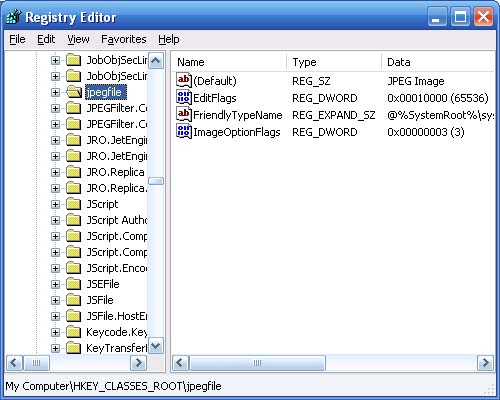This screenshot has height=400, width=500.
Task: Click the JScript folder icon
Action: (74, 204)
